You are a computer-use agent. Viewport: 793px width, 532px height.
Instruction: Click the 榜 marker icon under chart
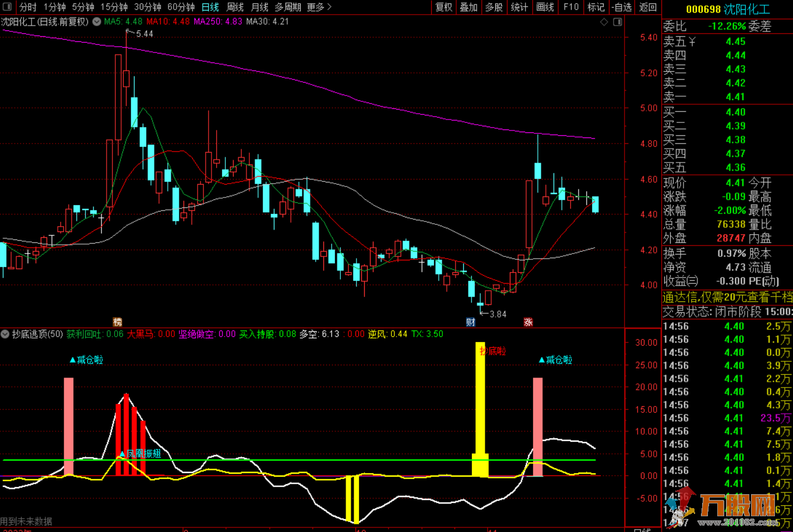point(118,322)
